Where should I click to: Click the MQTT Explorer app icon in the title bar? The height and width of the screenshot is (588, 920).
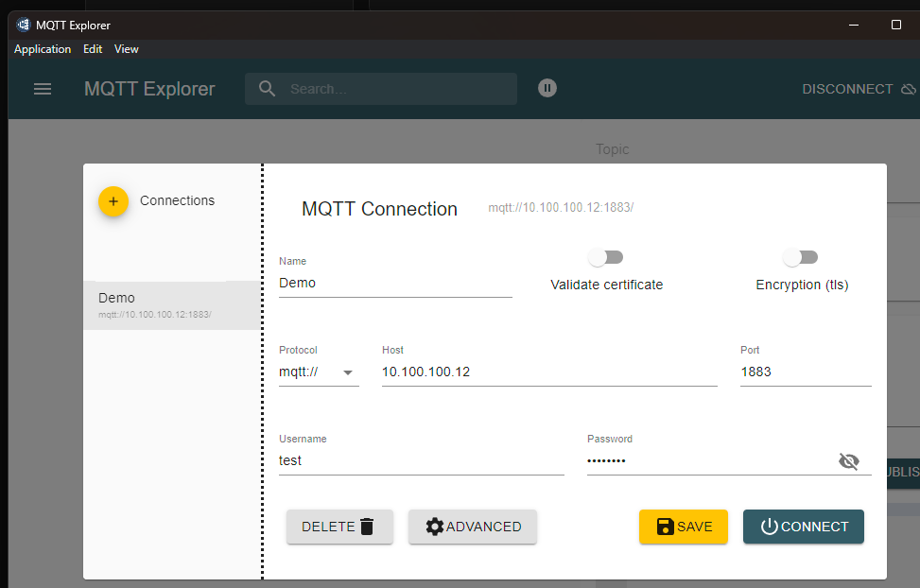tap(24, 25)
